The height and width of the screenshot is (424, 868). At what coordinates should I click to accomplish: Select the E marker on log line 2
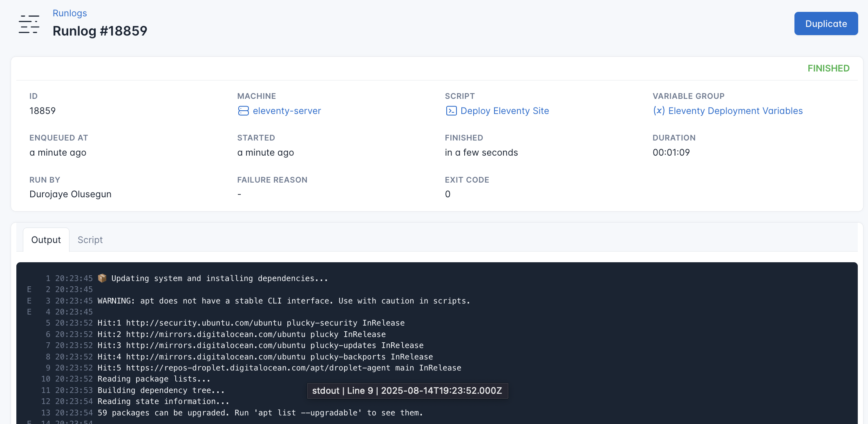point(29,289)
